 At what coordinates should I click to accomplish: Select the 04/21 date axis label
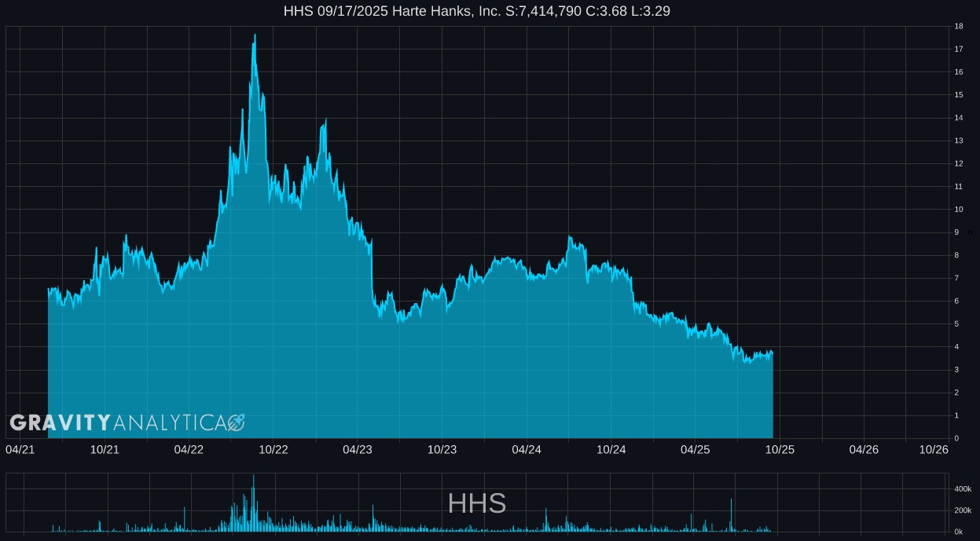[x=20, y=449]
